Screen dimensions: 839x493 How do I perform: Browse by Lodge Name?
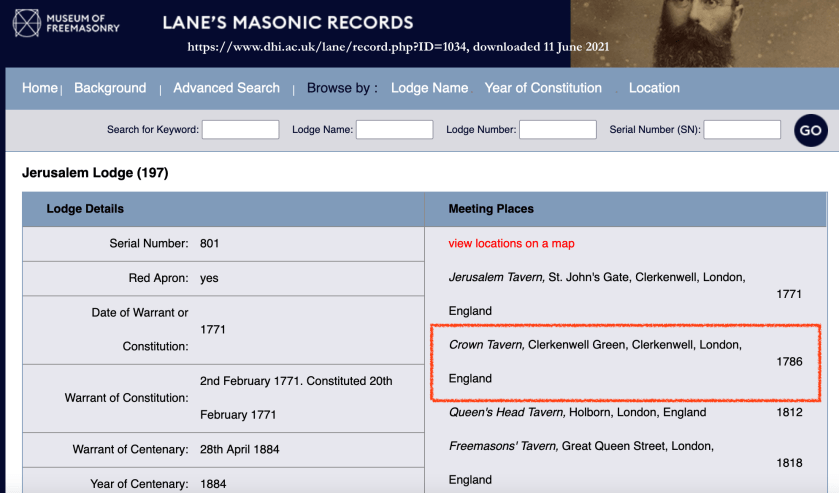[429, 88]
